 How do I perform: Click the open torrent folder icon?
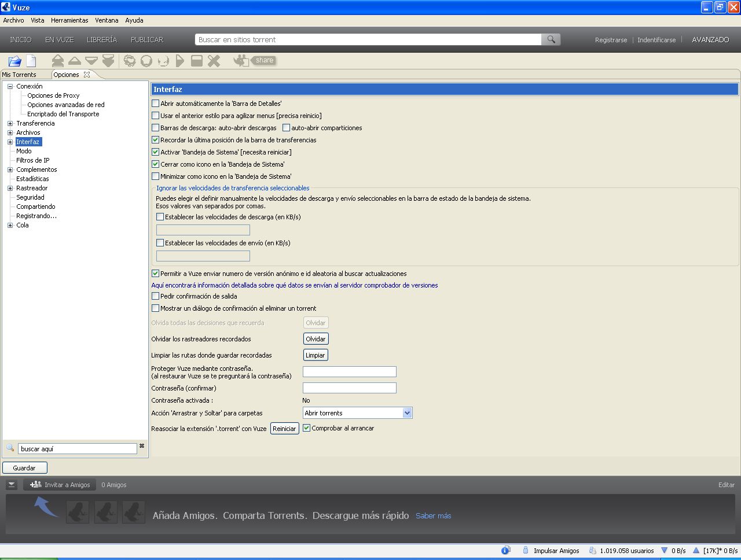[14, 61]
